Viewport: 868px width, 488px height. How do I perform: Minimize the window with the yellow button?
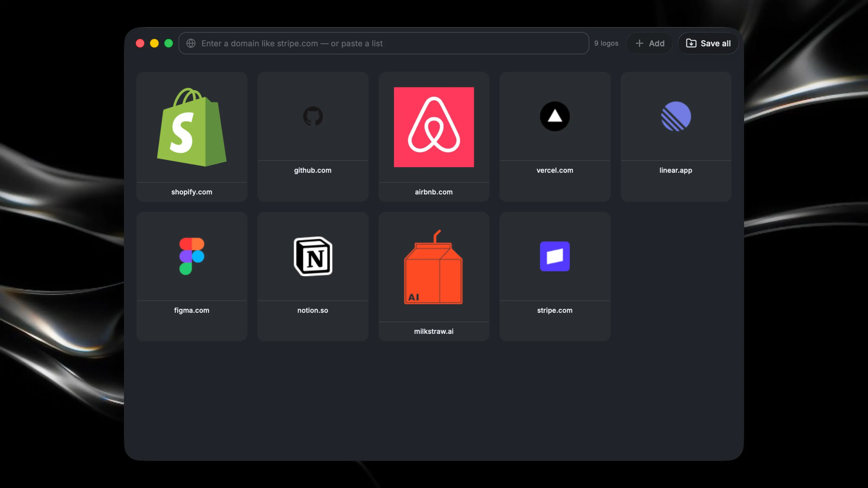point(154,43)
